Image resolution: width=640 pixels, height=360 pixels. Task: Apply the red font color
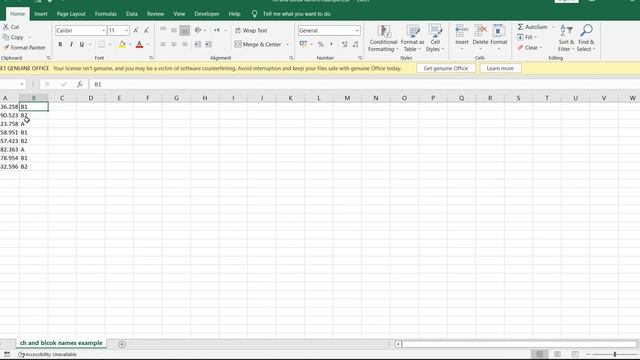[x=140, y=44]
